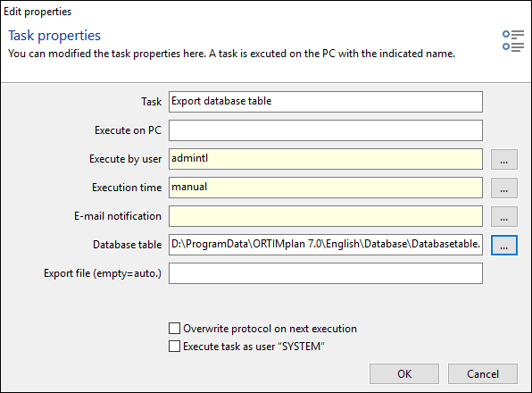Click the empty E-mail notification field
Viewport: 532px width, 393px height.
[326, 216]
